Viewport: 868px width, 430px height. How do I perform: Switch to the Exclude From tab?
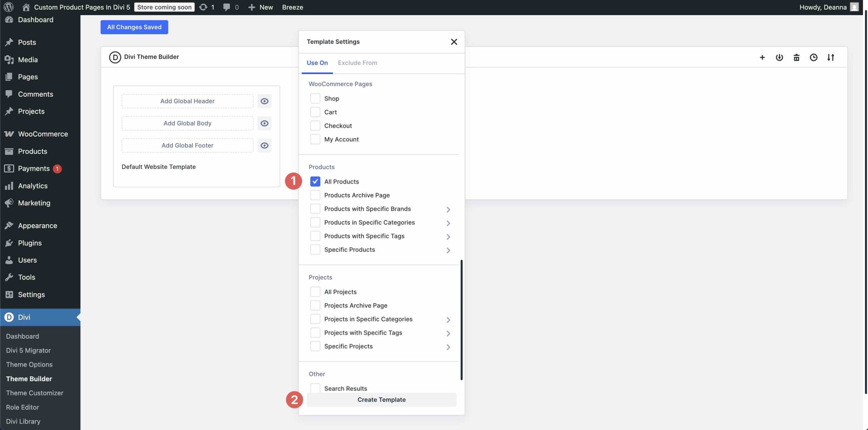click(357, 63)
